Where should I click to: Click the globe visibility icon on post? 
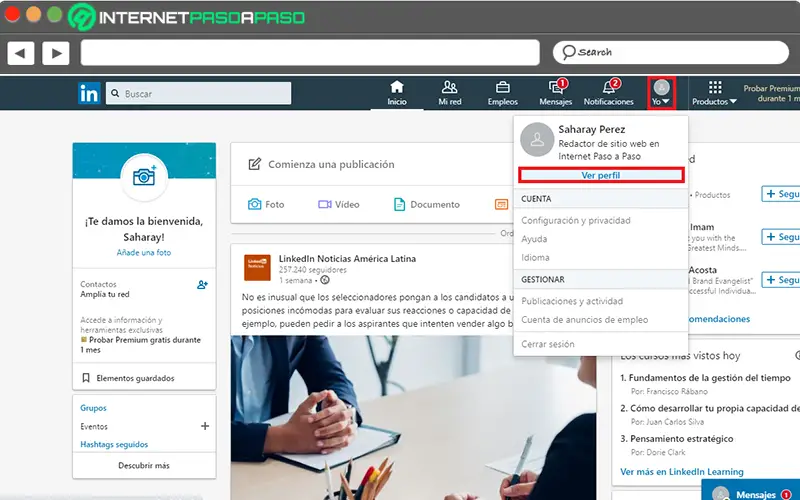click(324, 280)
